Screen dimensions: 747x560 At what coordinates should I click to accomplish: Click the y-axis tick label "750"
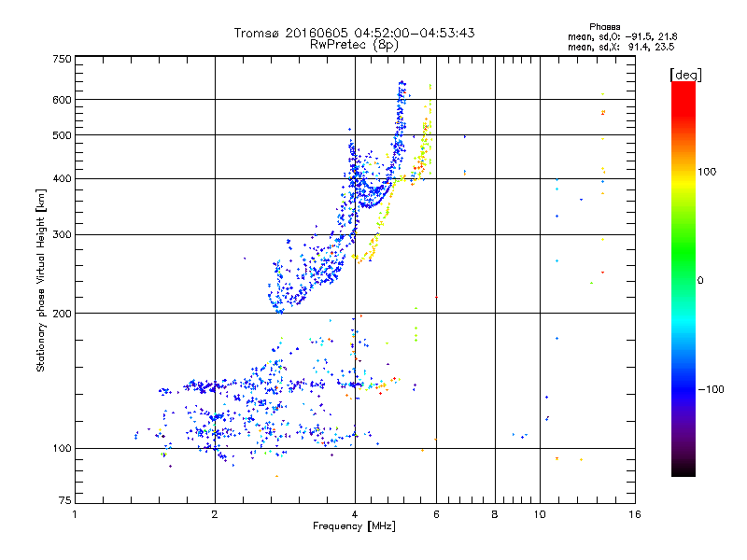[62, 59]
